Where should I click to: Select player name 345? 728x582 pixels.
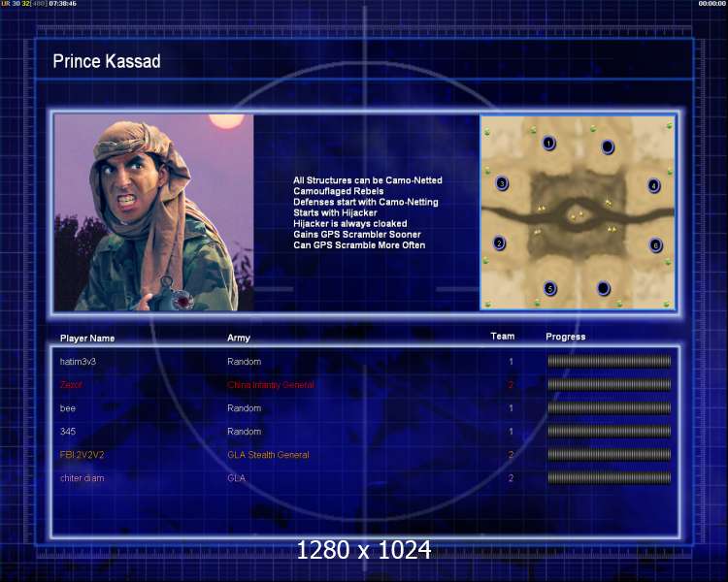pyautogui.click(x=68, y=431)
